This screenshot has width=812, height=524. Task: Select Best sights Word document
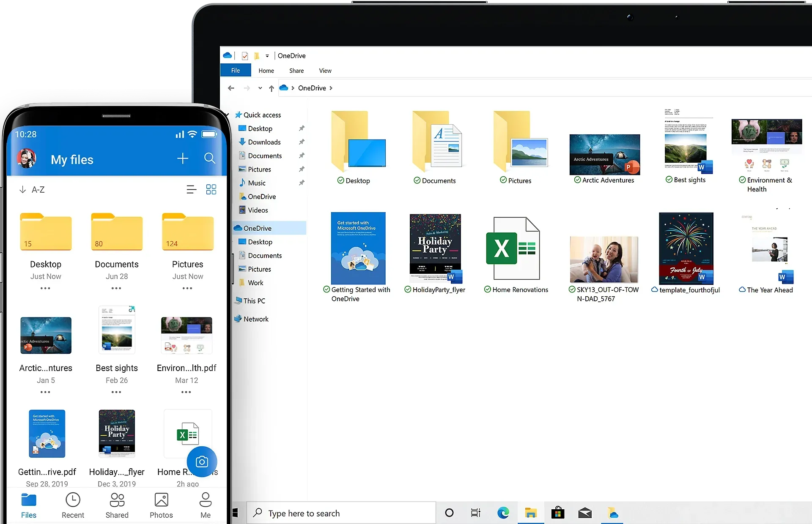[689, 146]
